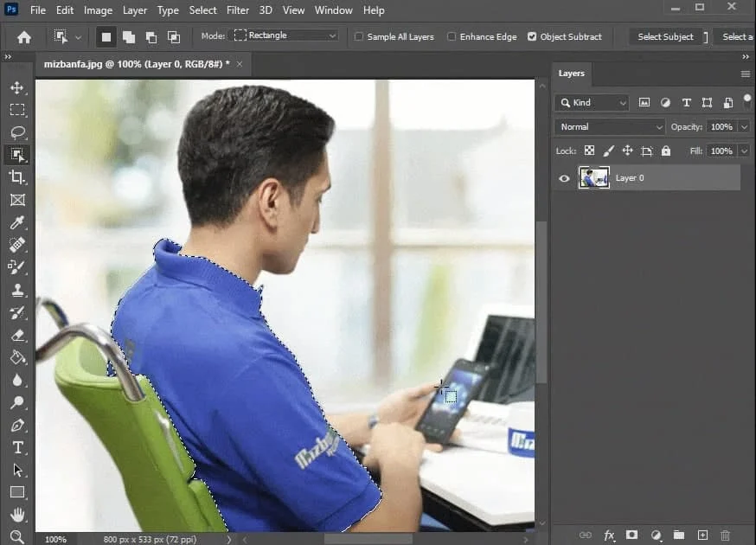Go to the Home screen
Image resolution: width=756 pixels, height=545 pixels.
coord(23,36)
